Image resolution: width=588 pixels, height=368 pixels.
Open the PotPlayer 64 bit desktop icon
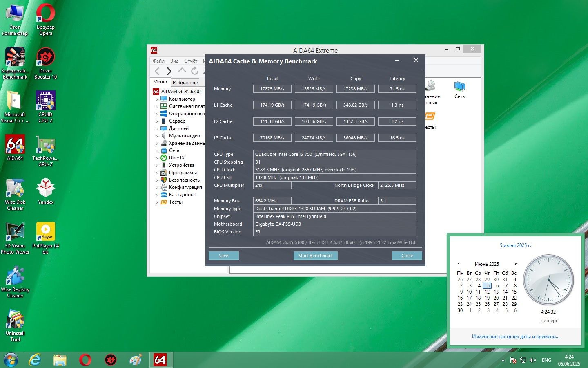pyautogui.click(x=45, y=238)
